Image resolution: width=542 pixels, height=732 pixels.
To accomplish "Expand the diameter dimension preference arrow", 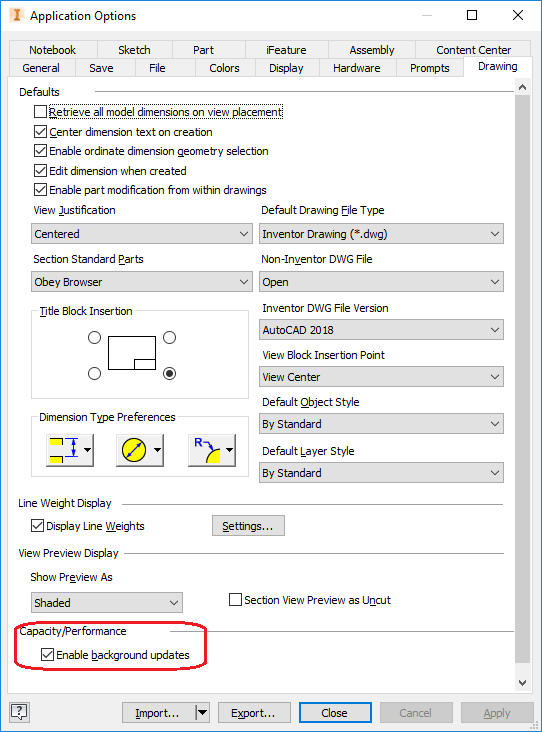I will point(157,450).
